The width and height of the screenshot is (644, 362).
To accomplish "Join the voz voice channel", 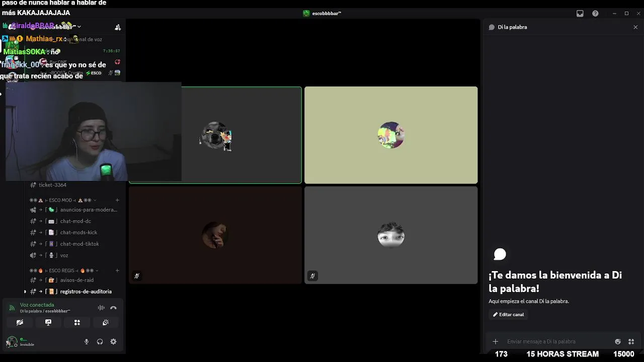I will (74, 255).
